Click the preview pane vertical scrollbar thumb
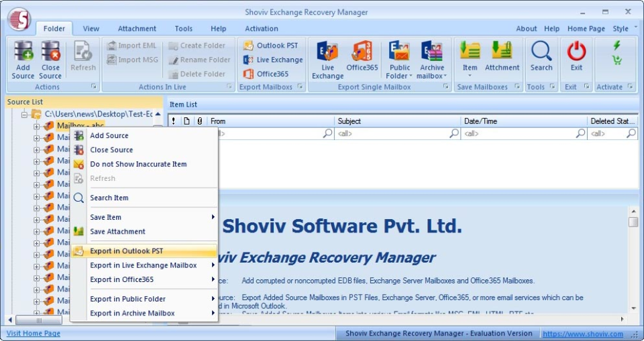The height and width of the screenshot is (341, 644). (x=633, y=222)
